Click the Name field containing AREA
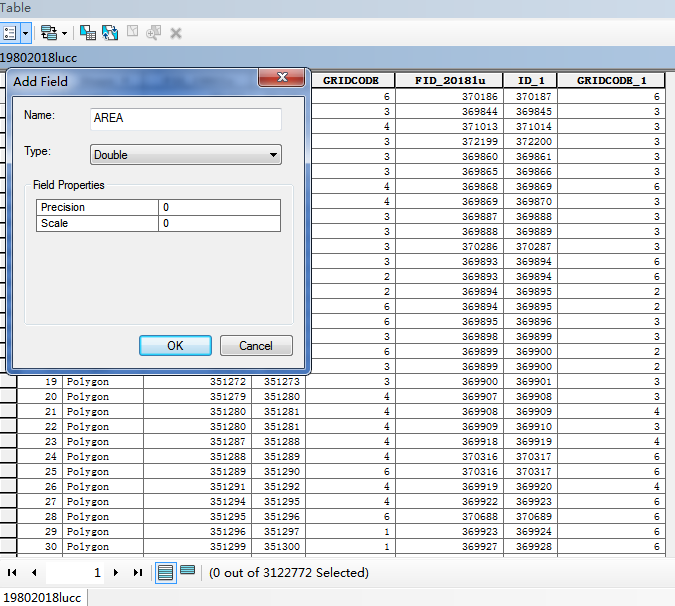 [x=186, y=118]
